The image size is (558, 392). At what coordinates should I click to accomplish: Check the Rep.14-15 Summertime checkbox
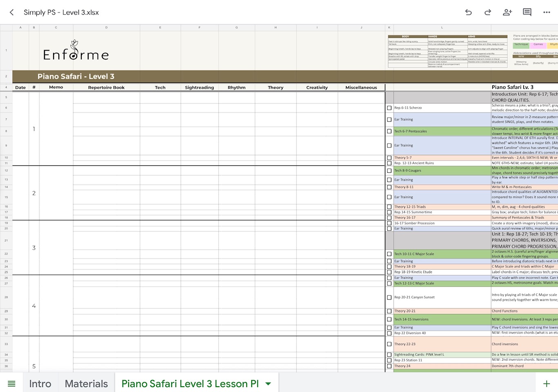point(389,212)
